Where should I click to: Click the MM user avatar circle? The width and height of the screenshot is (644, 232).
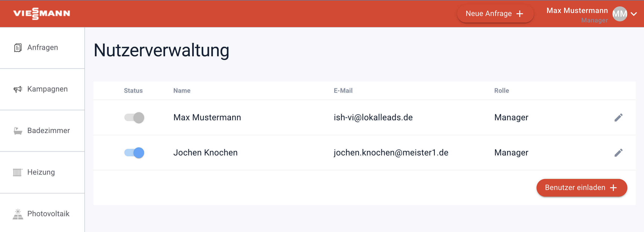[619, 14]
